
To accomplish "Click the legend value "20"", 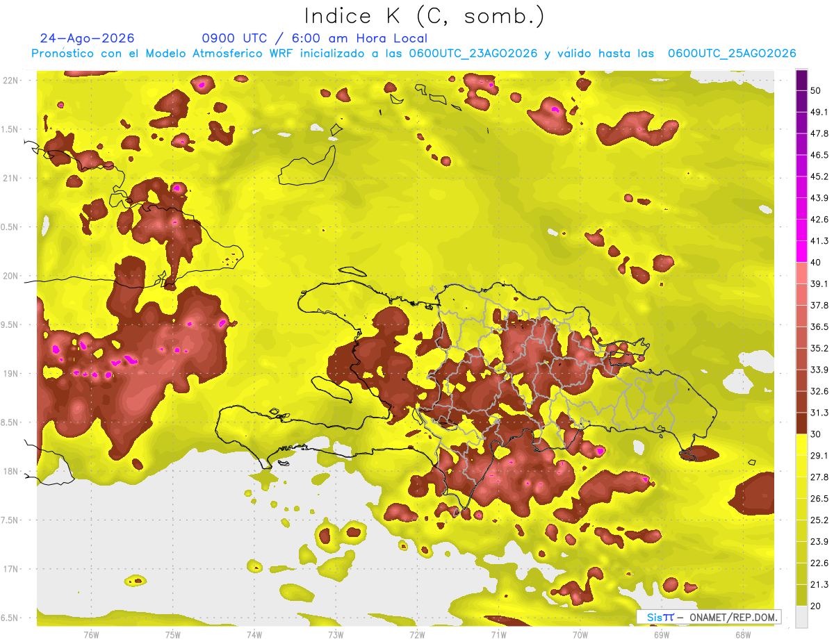I will [x=815, y=606].
